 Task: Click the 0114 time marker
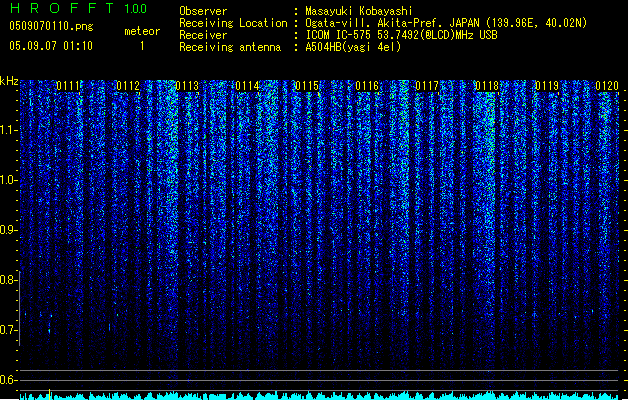[248, 86]
